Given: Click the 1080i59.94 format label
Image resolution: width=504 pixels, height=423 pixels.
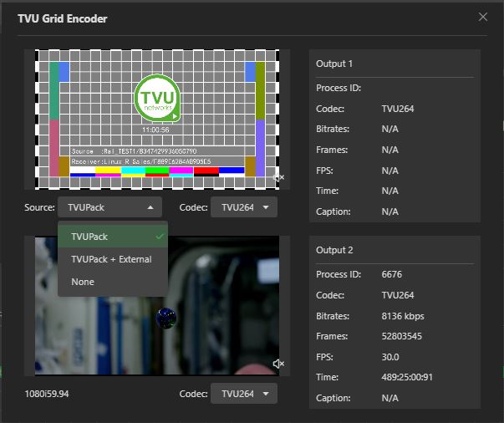Looking at the screenshot, I should click(x=47, y=394).
